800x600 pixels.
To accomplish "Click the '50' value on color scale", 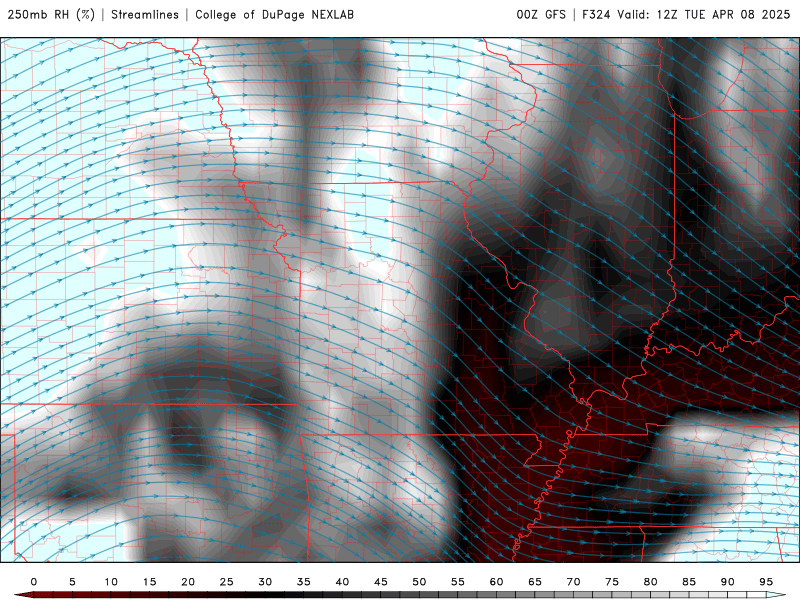I will pos(419,582).
